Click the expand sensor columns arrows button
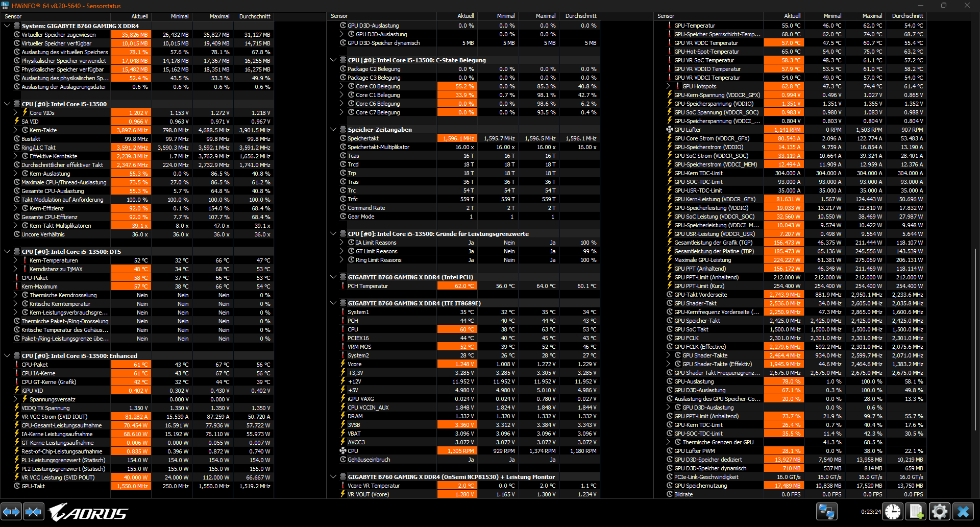This screenshot has width=980, height=527. (11, 511)
